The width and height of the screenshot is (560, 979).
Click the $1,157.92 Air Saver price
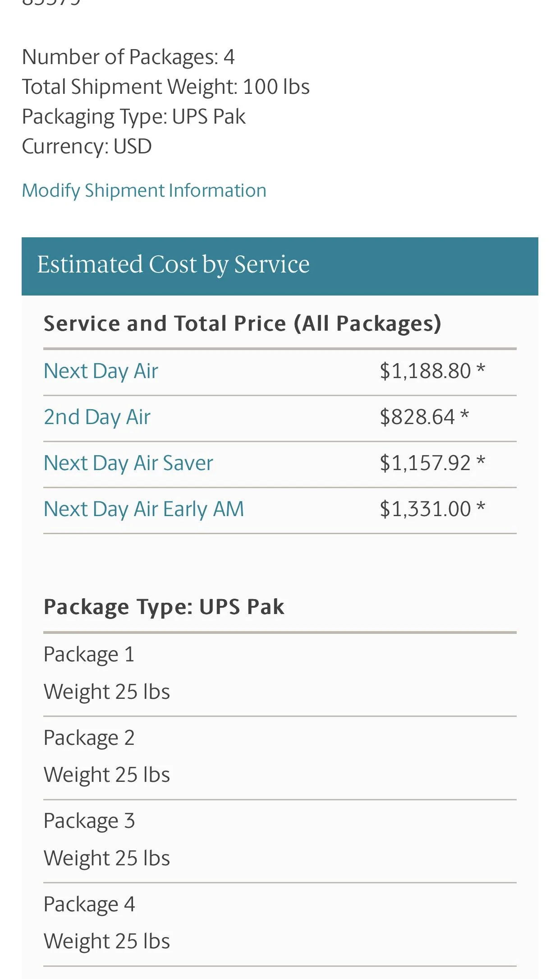432,463
